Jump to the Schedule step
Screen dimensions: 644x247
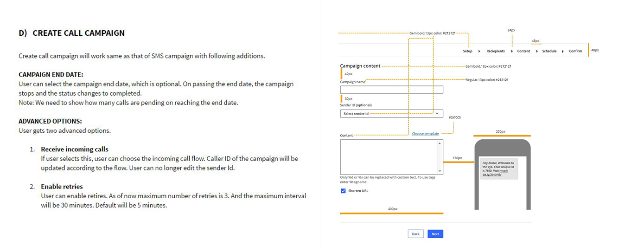point(549,51)
